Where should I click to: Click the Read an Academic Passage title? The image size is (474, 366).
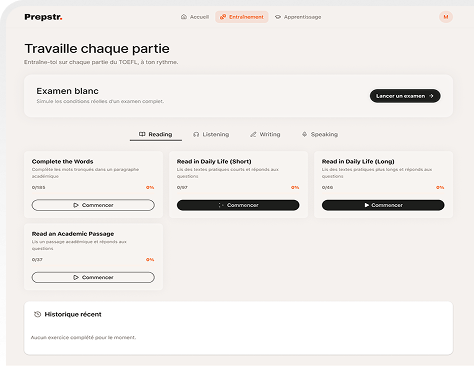click(73, 234)
